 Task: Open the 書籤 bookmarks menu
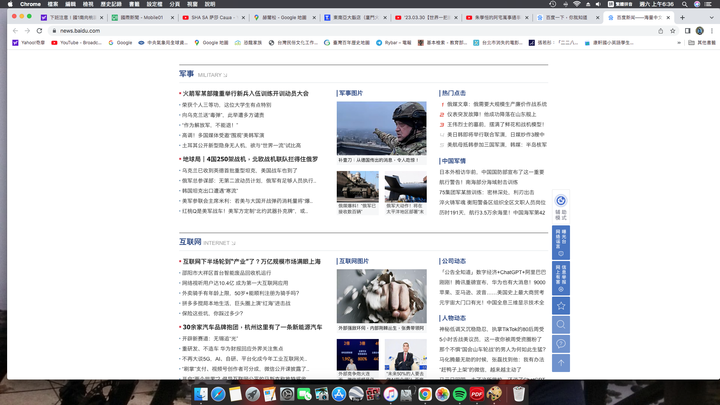(x=134, y=4)
